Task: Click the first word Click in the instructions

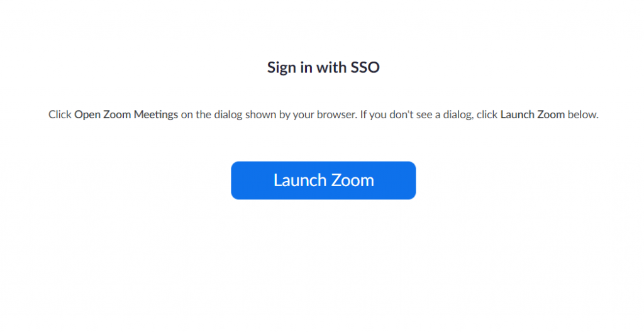Action: pos(60,114)
